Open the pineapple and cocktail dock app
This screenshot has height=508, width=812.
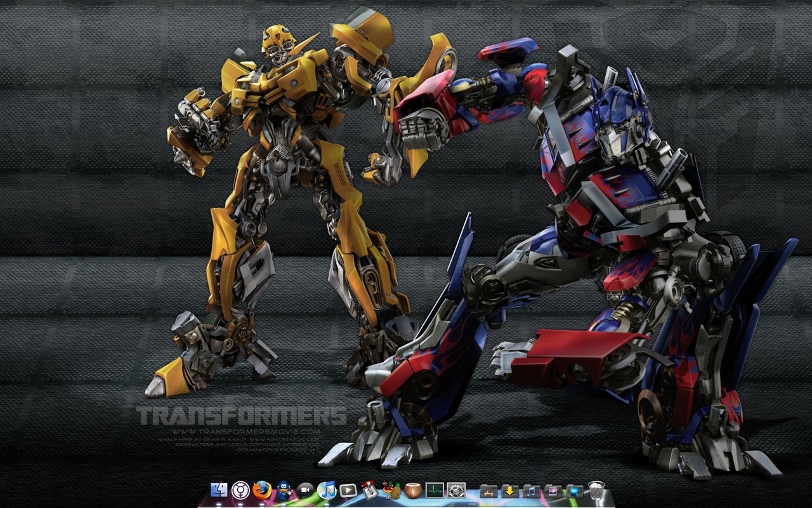pyautogui.click(x=391, y=490)
